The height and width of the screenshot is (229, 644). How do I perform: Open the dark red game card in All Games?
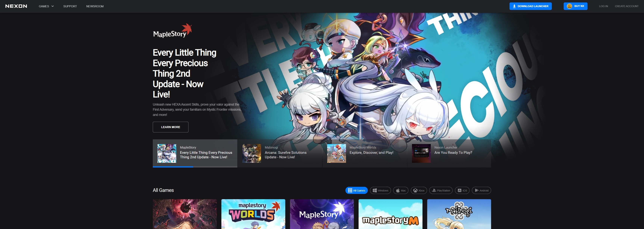click(x=185, y=214)
